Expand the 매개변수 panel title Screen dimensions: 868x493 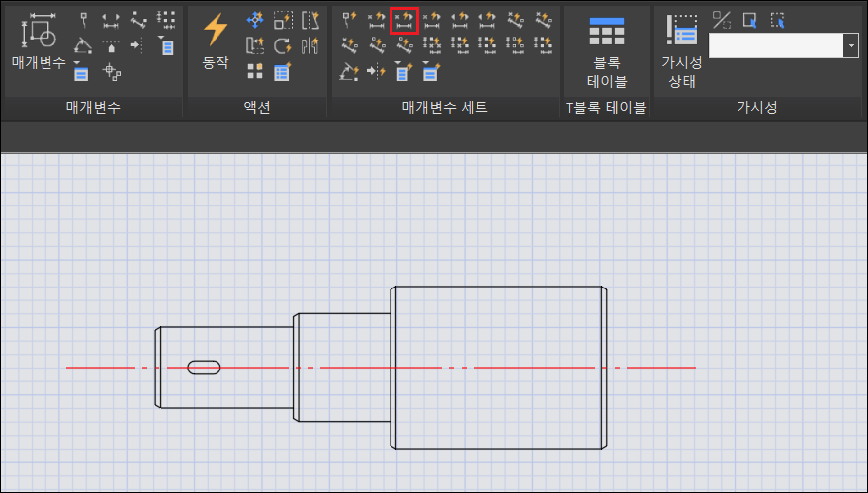pyautogui.click(x=93, y=108)
